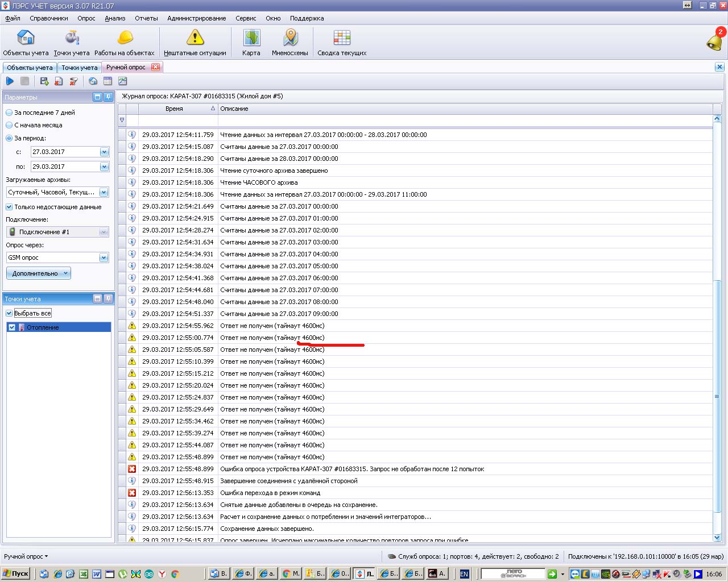Select log row 'Чтение ЧАСОВОГО архива'
Image resolution: width=728 pixels, height=582 pixels.
pos(416,182)
